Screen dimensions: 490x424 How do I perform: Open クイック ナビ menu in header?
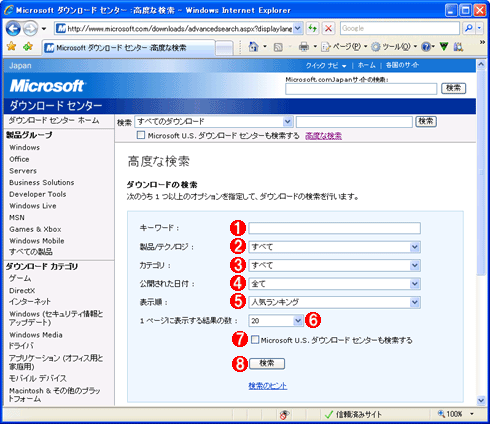pyautogui.click(x=326, y=66)
